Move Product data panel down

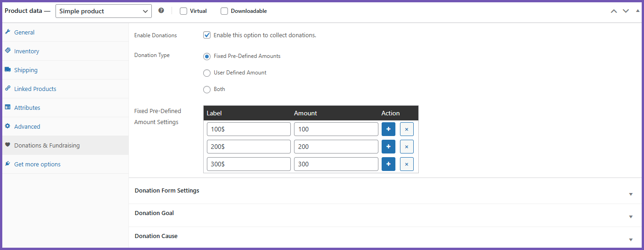[x=626, y=11]
